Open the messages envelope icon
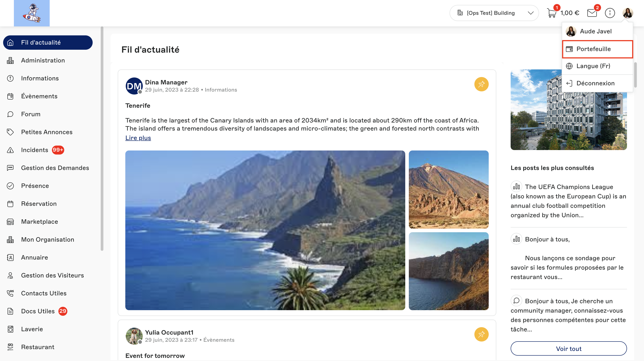This screenshot has height=361, width=644. tap(592, 13)
